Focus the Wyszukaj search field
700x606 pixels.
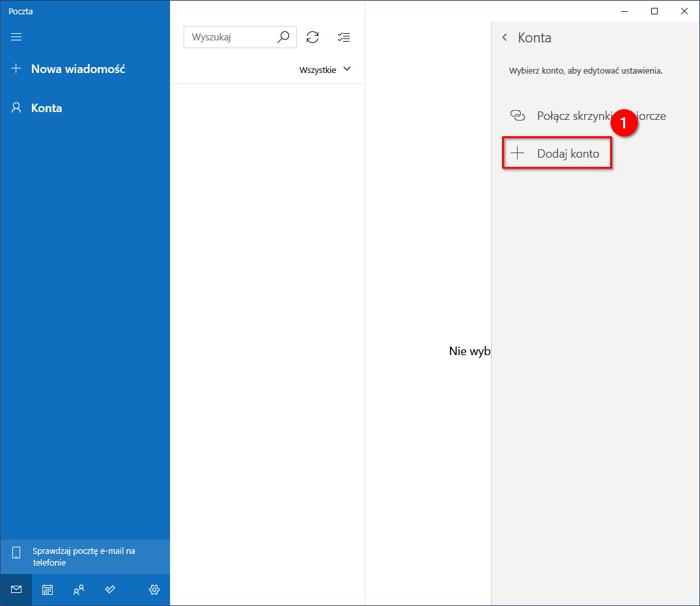click(x=240, y=37)
